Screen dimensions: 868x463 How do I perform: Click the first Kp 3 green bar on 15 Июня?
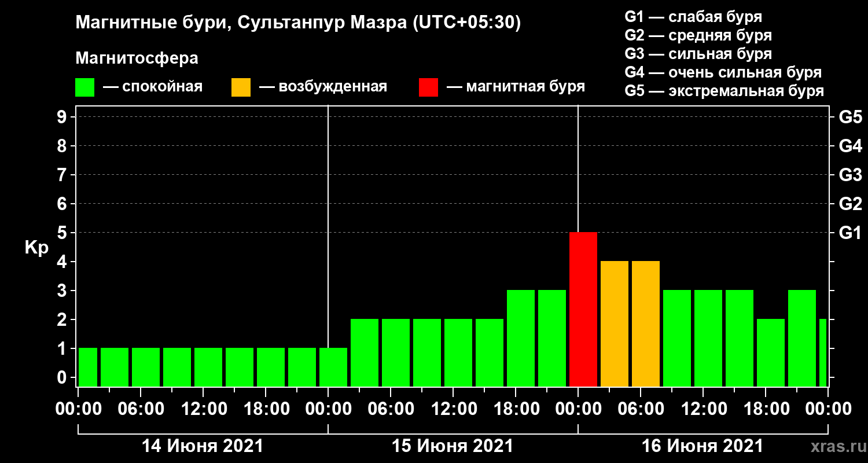pyautogui.click(x=521, y=338)
